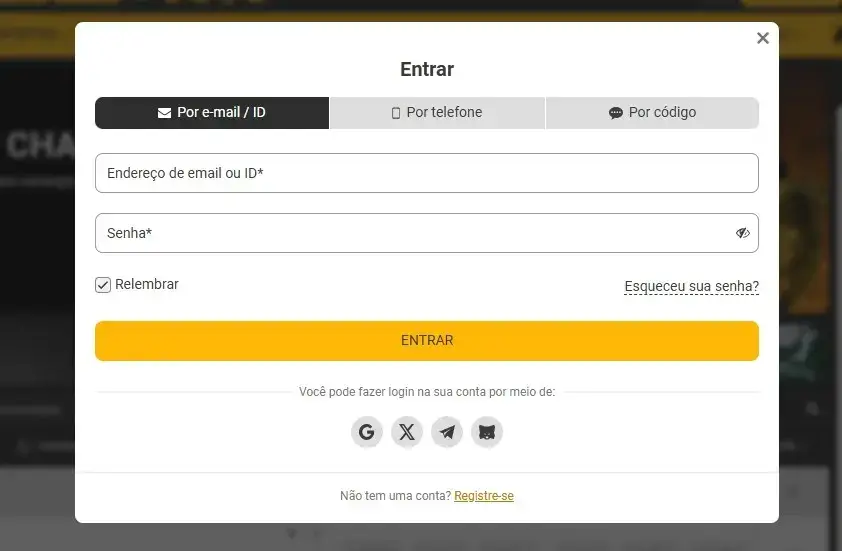This screenshot has width=842, height=551.
Task: Switch to the Por telefone tab
Action: [438, 113]
